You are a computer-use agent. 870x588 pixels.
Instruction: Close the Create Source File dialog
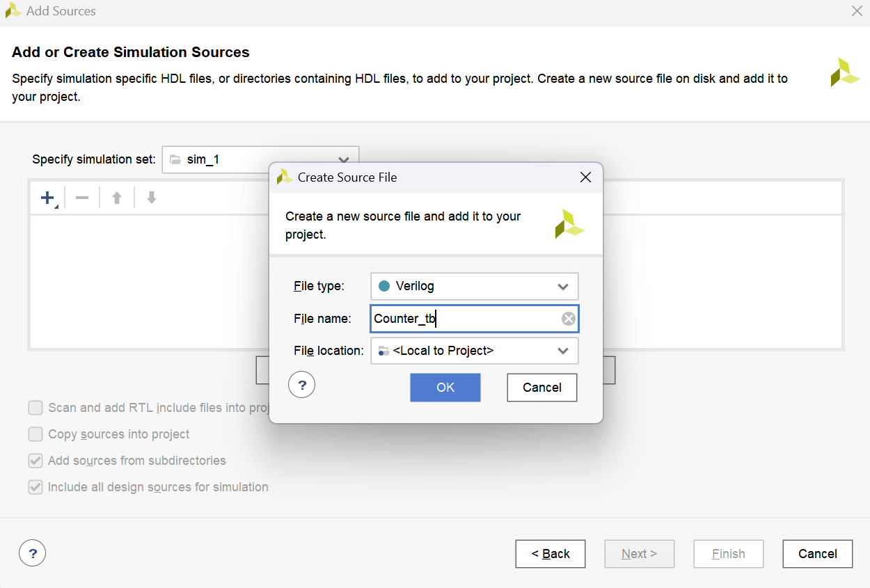[x=585, y=177]
